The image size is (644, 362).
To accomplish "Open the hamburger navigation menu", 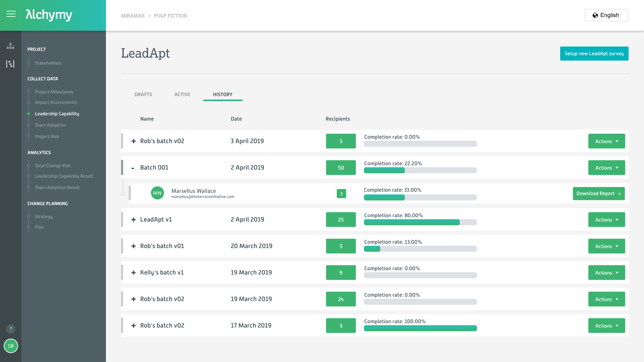I will point(11,14).
